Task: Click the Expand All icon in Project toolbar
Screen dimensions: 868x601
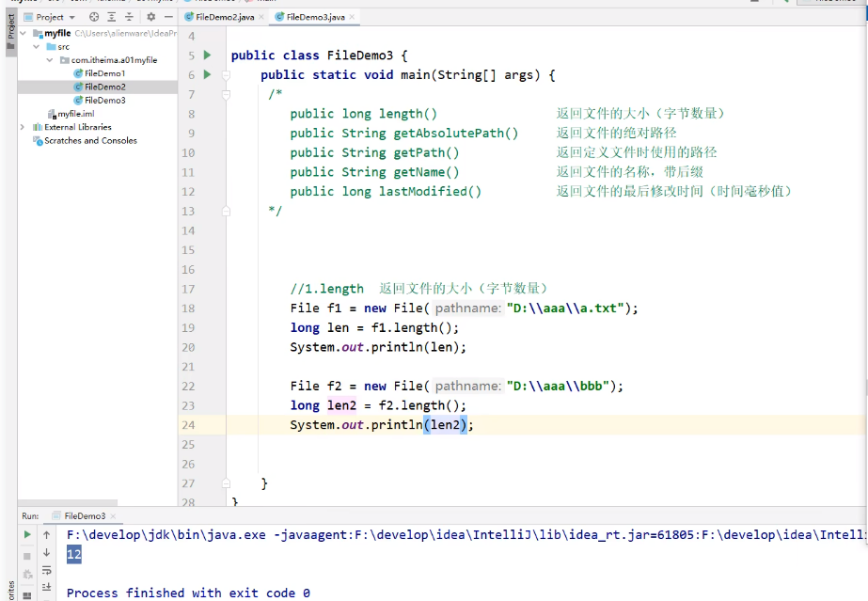Action: coord(110,17)
